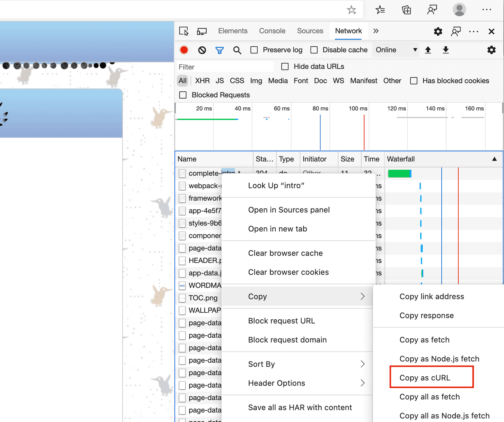Click the export HAR download arrow
The image size is (504, 422).
point(446,50)
